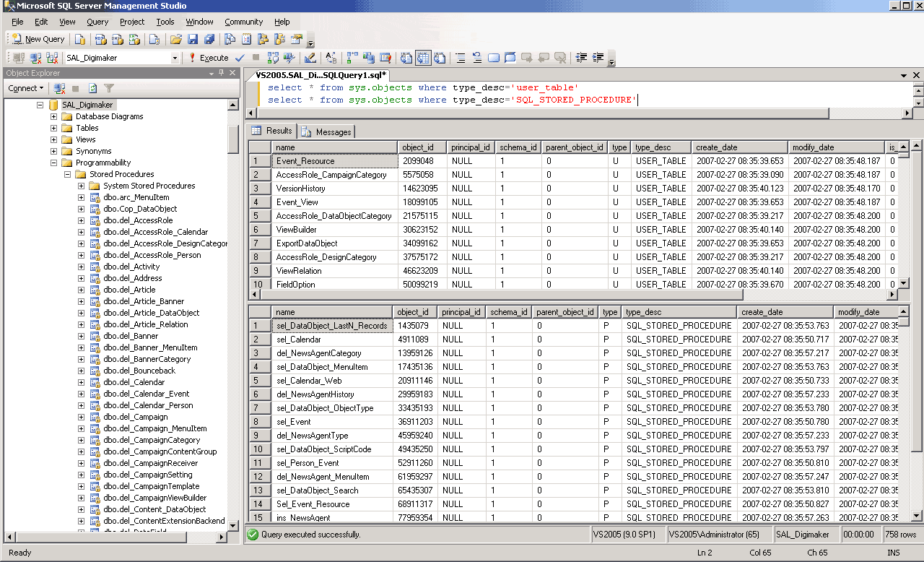The width and height of the screenshot is (924, 562).
Task: Open the Query menu
Action: (x=97, y=22)
